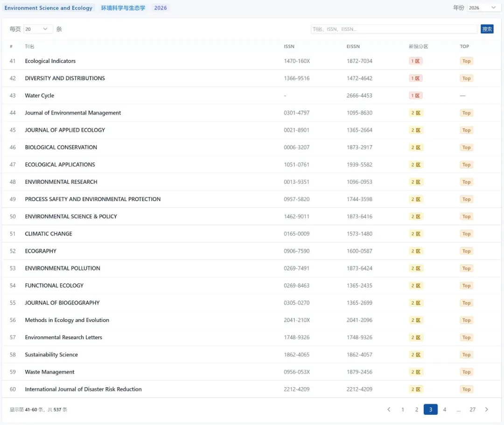Open the Water Cycle journal entry
504x425 pixels.
pos(40,96)
